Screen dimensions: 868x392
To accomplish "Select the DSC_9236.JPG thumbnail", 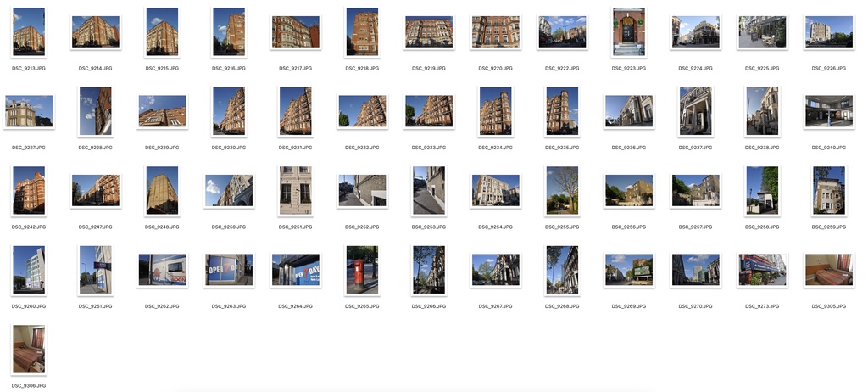I will [629, 111].
